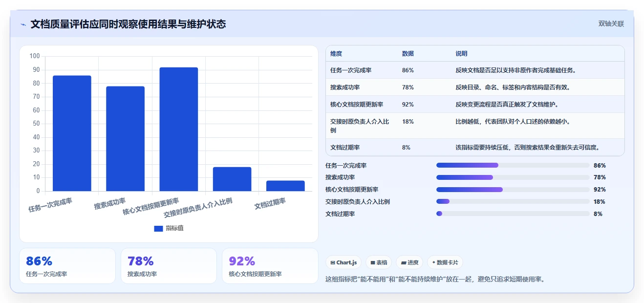
Task: Click the 双轴关联 label in header
Action: 611,23
